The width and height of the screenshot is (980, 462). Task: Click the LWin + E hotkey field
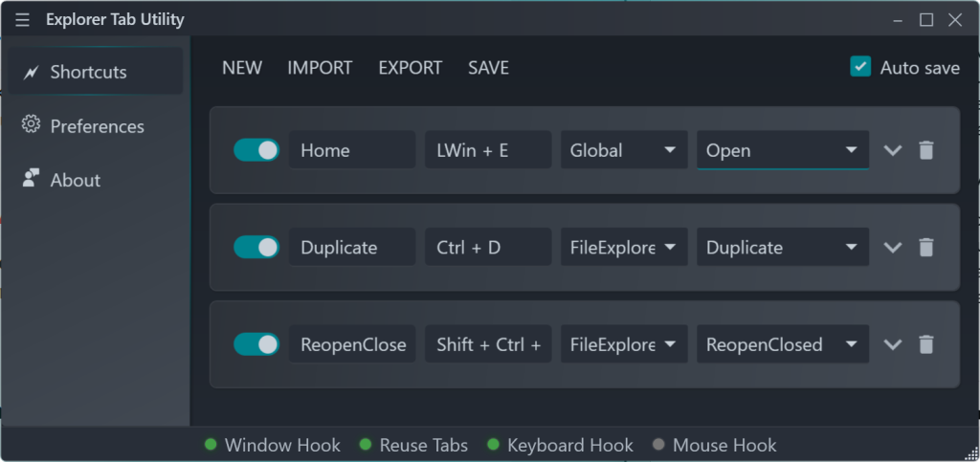click(x=487, y=150)
